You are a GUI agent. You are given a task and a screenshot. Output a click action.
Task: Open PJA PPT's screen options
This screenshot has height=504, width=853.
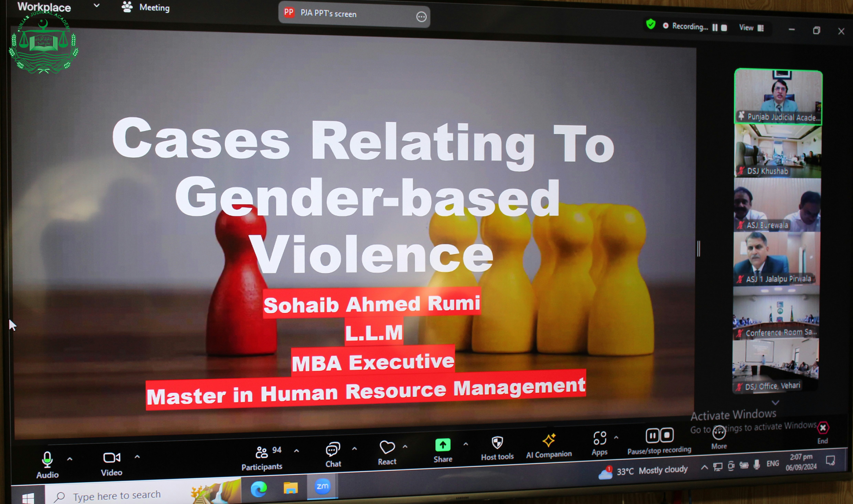click(x=421, y=17)
